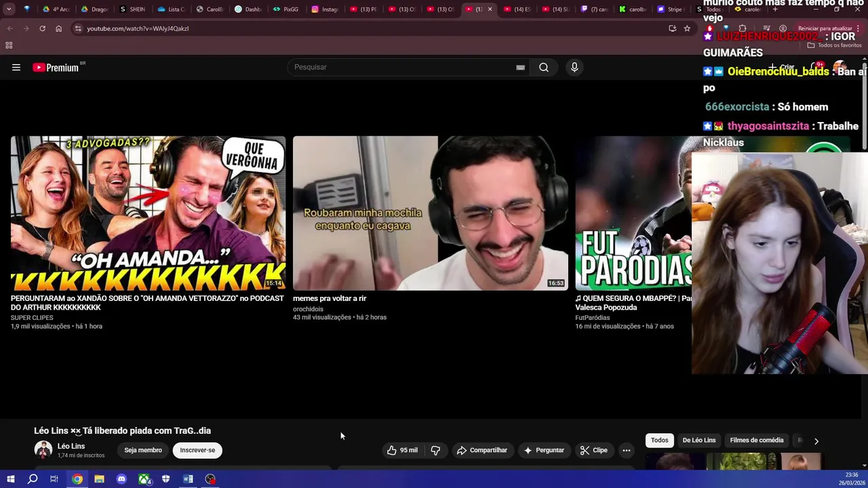The image size is (868, 488).
Task: Open Todos os favoritos bookmarks folder
Action: click(834, 45)
